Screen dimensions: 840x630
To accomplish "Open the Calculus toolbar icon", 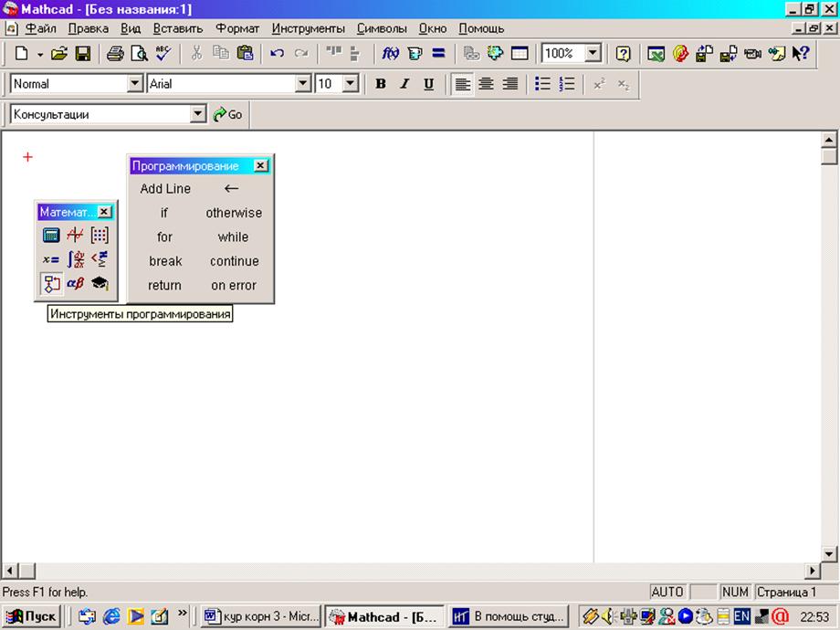I will pyautogui.click(x=75, y=259).
